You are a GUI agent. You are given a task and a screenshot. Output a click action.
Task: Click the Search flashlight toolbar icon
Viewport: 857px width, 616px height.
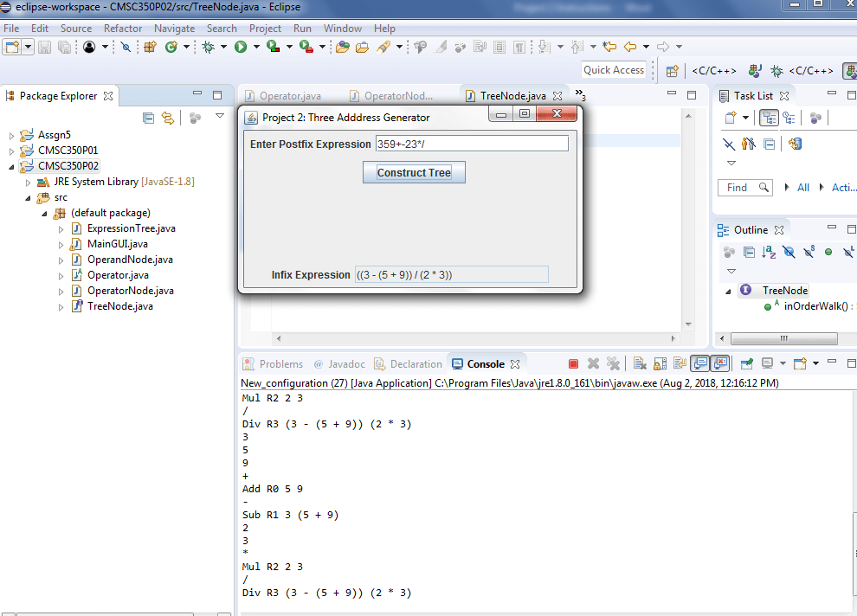383,47
